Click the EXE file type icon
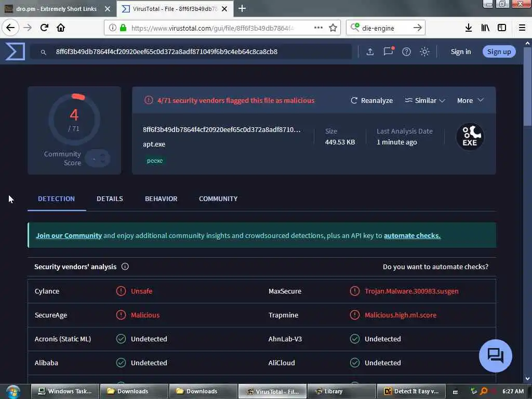The width and height of the screenshot is (532, 399). tap(470, 137)
